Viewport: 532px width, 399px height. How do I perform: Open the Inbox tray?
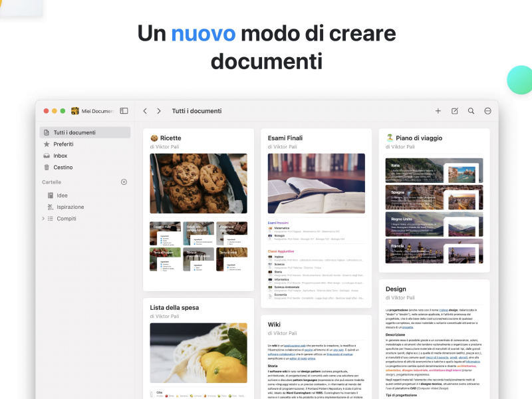point(60,156)
